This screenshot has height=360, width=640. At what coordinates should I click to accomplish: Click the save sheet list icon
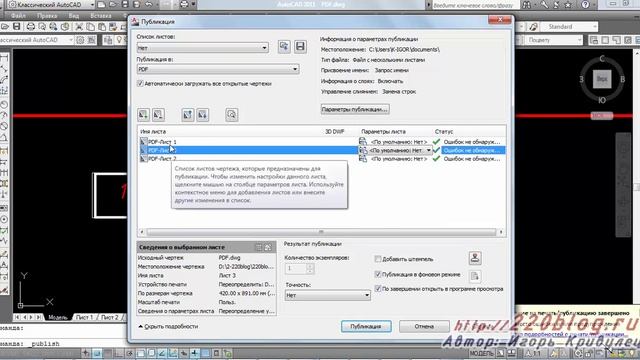pos(300,47)
